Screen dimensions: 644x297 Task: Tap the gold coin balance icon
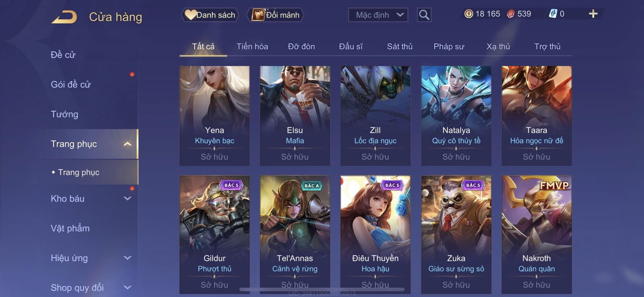(469, 14)
